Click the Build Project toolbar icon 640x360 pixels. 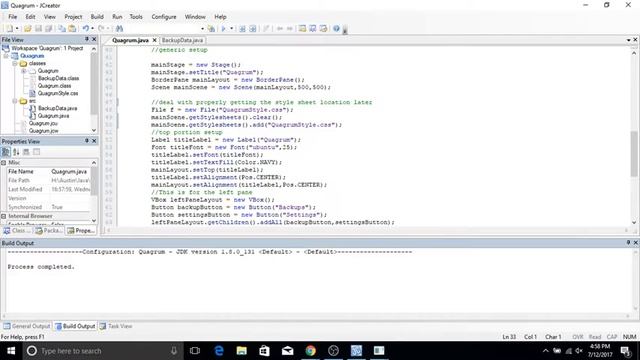point(253,29)
